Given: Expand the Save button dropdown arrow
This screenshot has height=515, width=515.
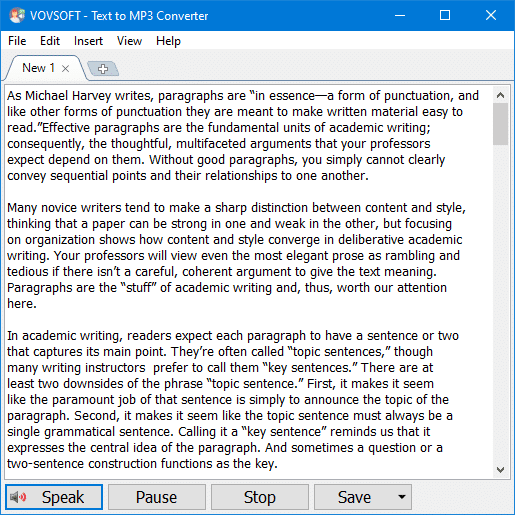Looking at the screenshot, I should 402,497.
